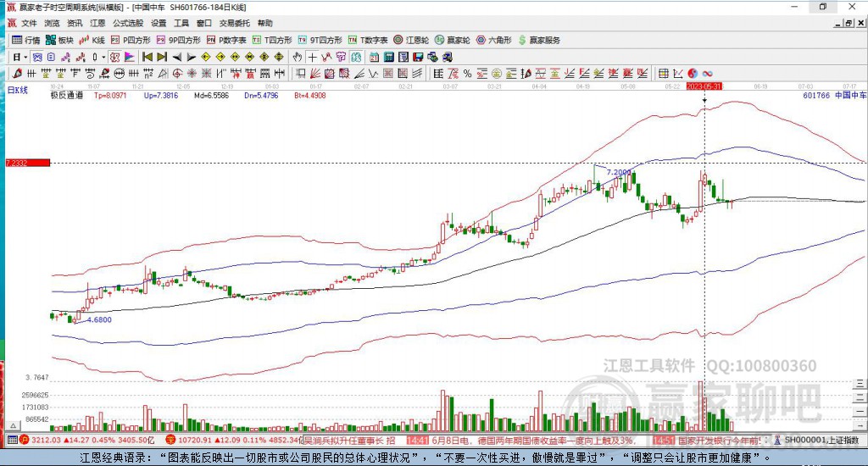Open 赢家服务 service panel
This screenshot has width=868, height=466.
coord(539,40)
